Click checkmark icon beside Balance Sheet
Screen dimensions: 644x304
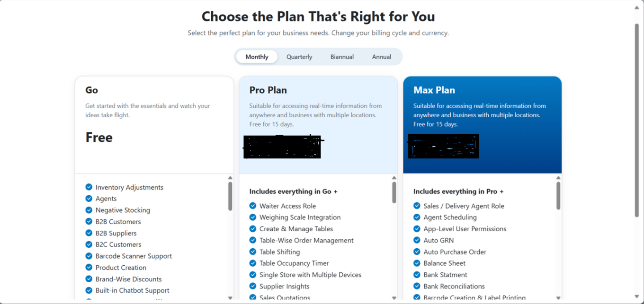pyautogui.click(x=417, y=263)
